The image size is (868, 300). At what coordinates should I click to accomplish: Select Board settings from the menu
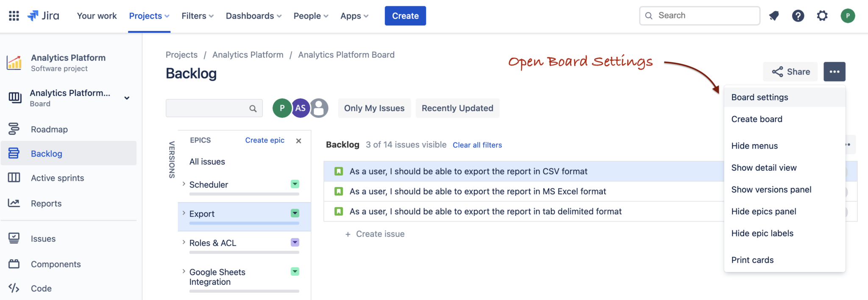[x=759, y=97]
